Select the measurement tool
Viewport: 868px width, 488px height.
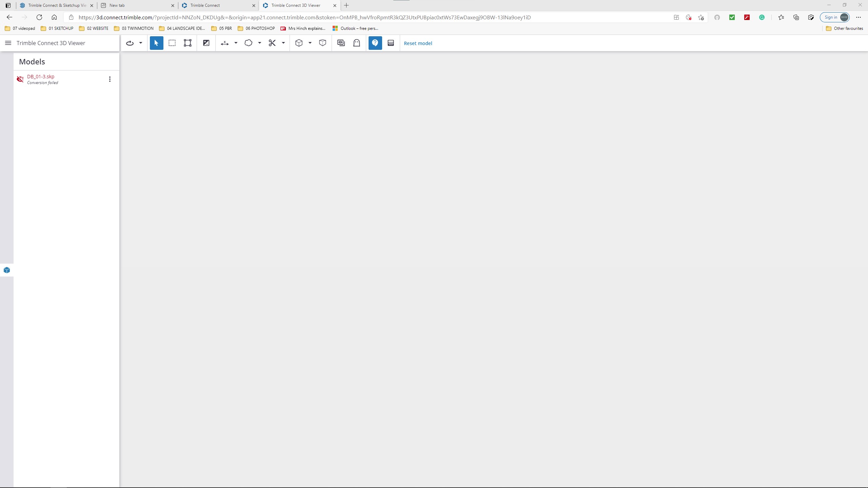225,43
